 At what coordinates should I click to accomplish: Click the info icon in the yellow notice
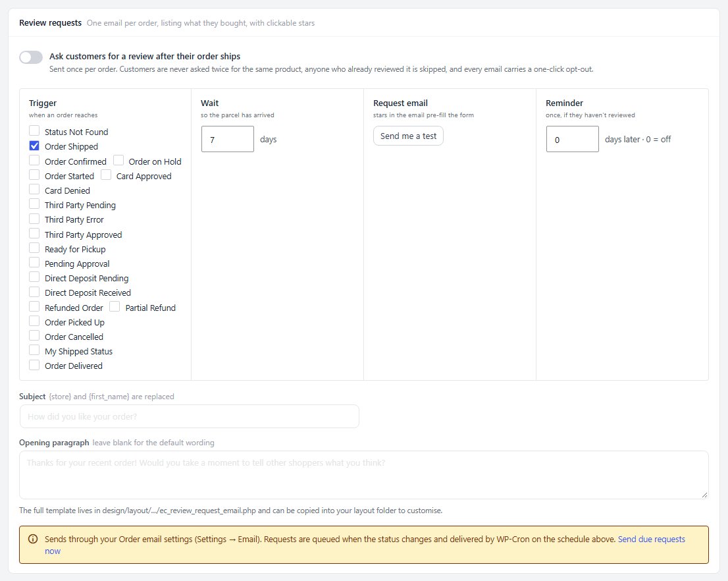33,539
